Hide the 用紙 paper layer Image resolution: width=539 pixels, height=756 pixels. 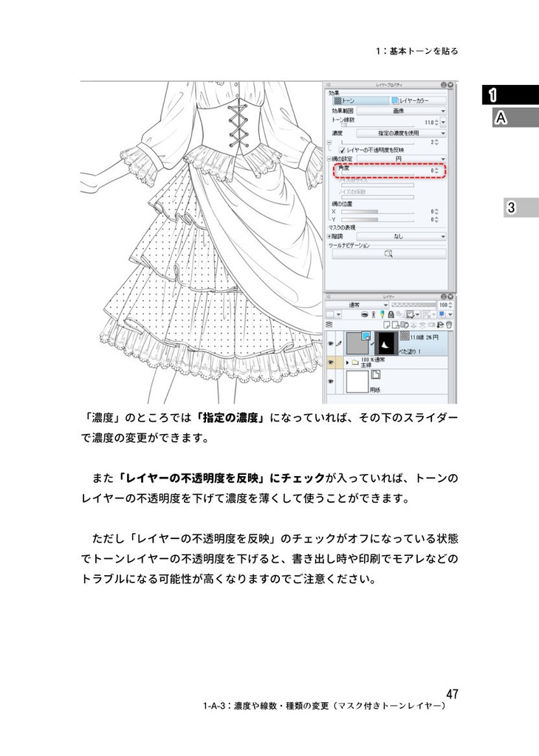pyautogui.click(x=331, y=382)
